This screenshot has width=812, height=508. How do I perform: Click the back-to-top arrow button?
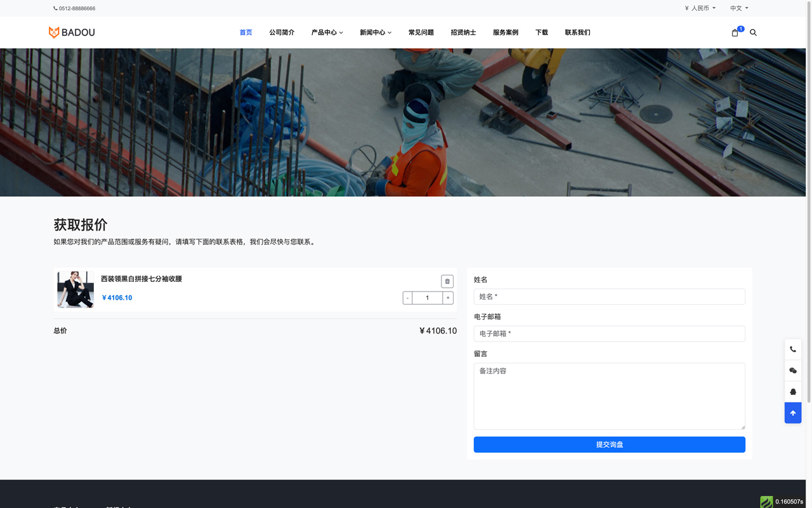click(792, 413)
